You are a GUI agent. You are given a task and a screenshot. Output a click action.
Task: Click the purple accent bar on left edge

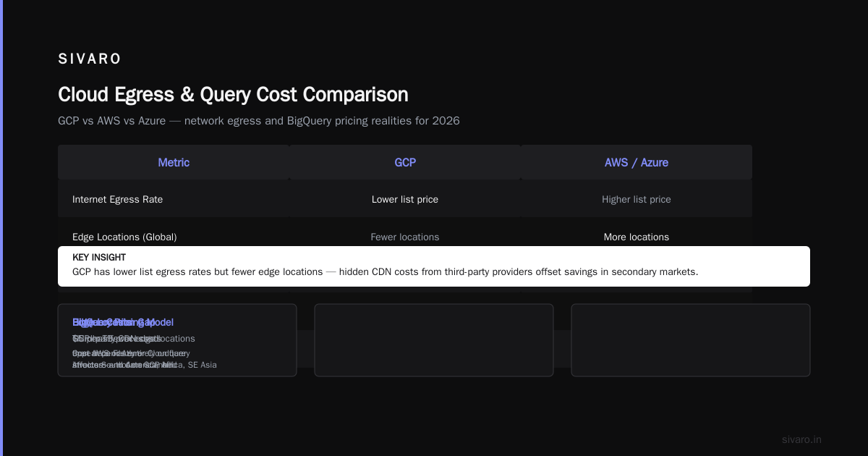coord(1,228)
